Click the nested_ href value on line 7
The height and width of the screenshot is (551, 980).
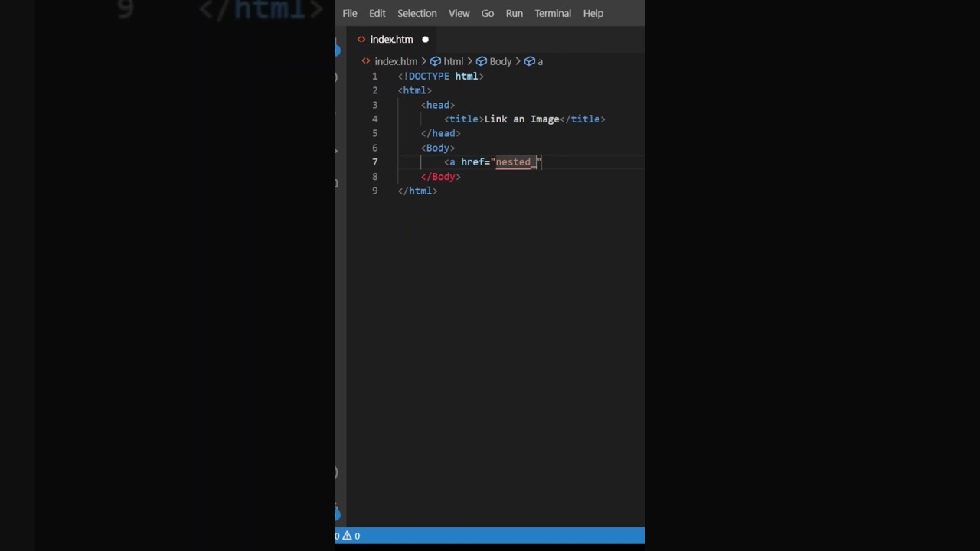(516, 162)
